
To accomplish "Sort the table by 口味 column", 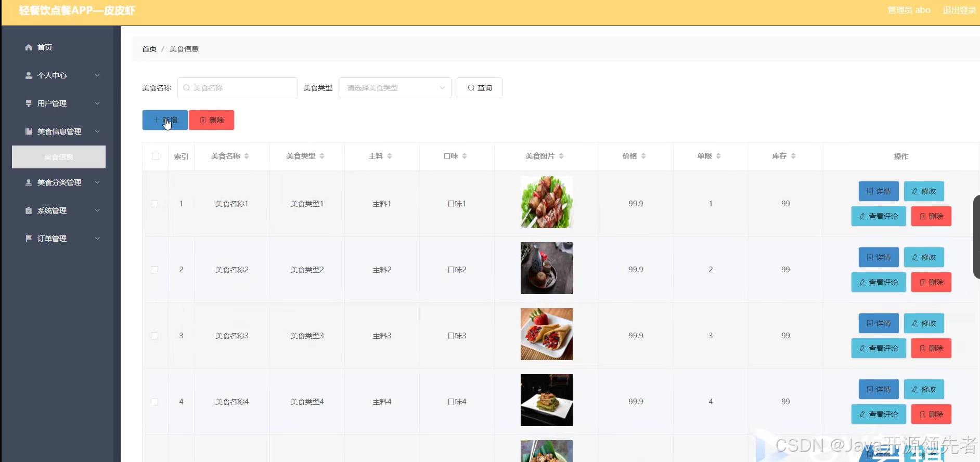I will [465, 156].
